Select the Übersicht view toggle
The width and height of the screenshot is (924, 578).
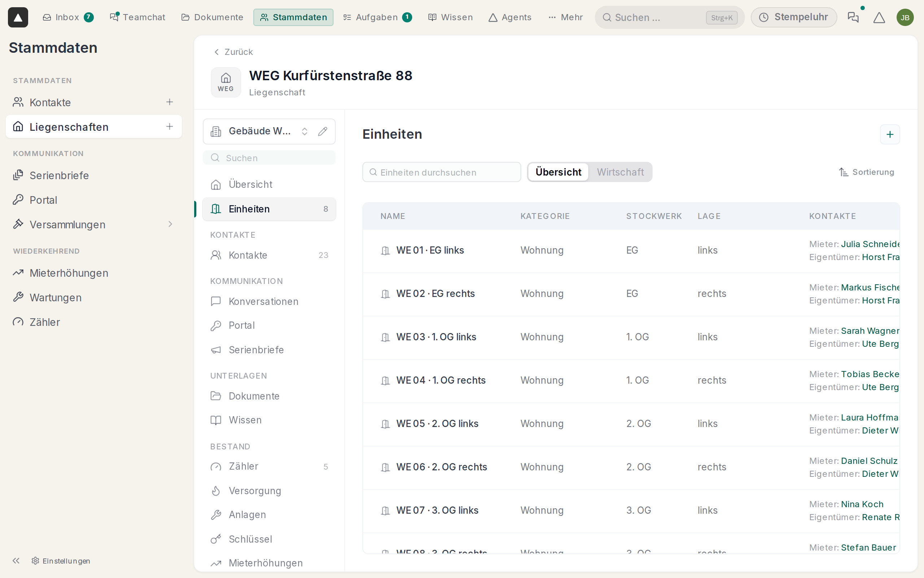[558, 172]
